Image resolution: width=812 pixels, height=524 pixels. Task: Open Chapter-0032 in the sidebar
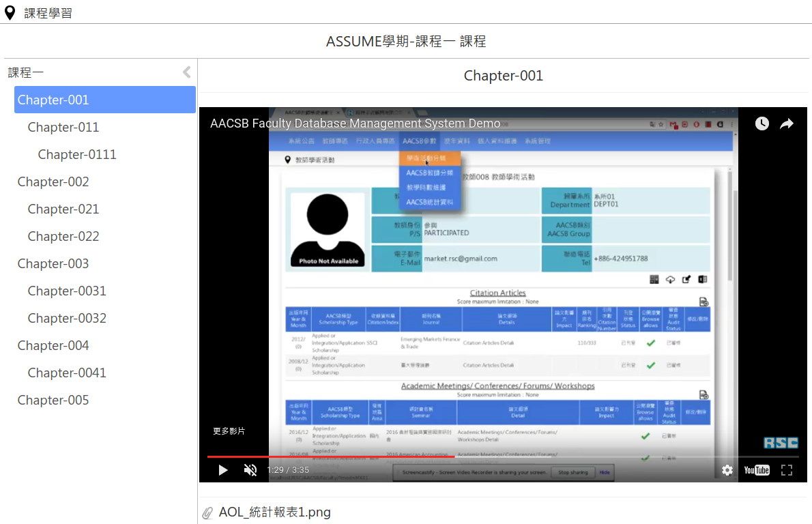(x=67, y=318)
